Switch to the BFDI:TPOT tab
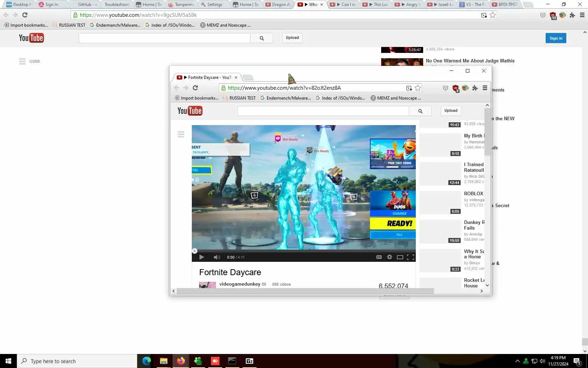 [x=505, y=5]
